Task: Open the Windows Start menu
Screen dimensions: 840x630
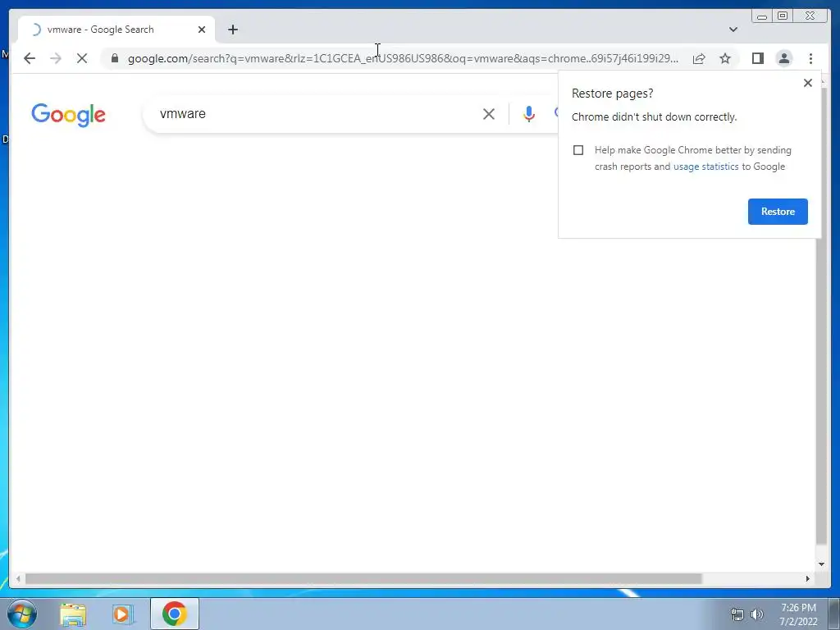Action: pyautogui.click(x=22, y=614)
